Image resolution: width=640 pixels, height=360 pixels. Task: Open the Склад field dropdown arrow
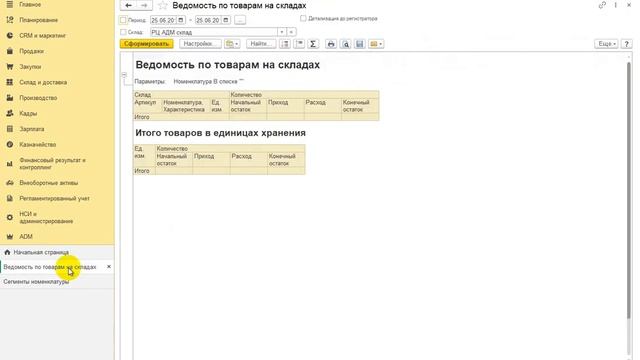pos(282,32)
